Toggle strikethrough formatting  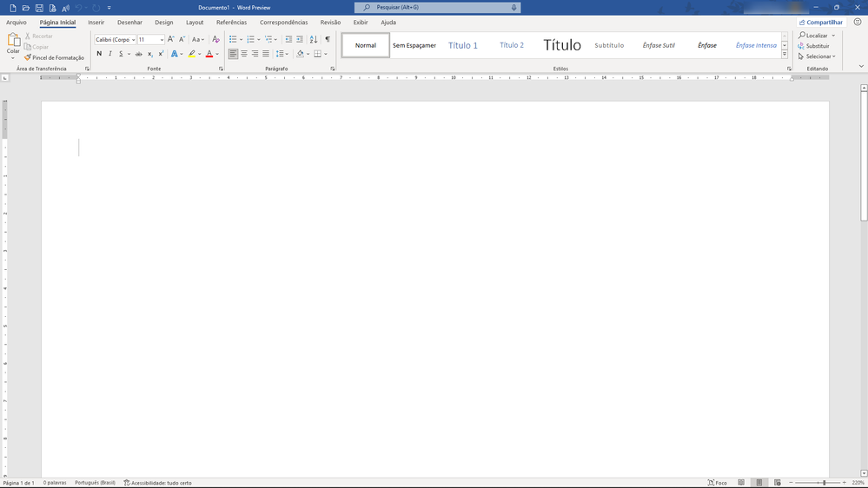138,54
